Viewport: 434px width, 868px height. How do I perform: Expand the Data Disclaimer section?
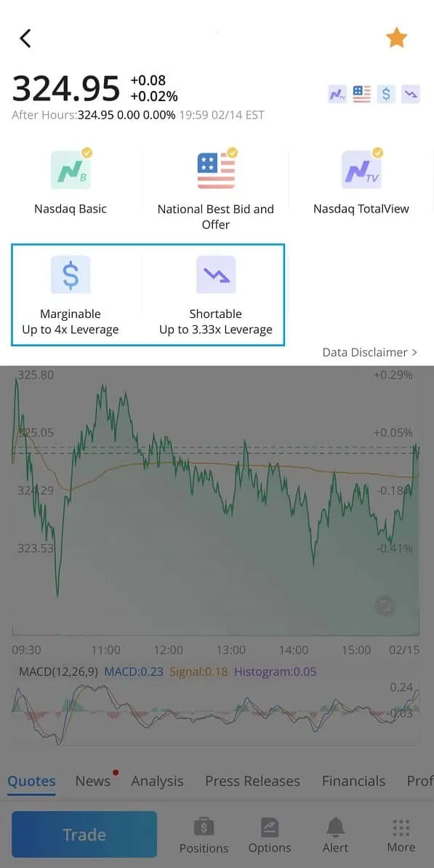(370, 352)
